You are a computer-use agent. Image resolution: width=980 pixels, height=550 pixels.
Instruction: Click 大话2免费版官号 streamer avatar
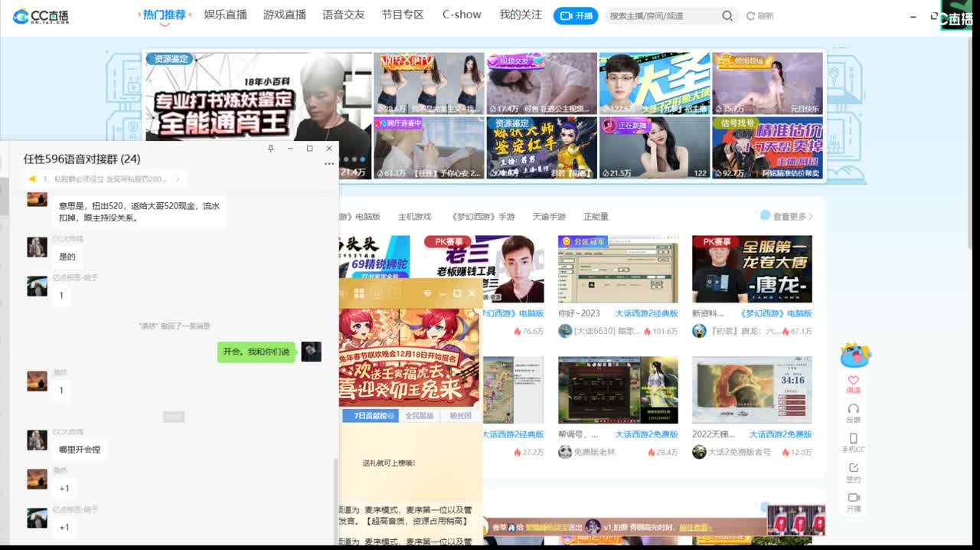coord(699,452)
